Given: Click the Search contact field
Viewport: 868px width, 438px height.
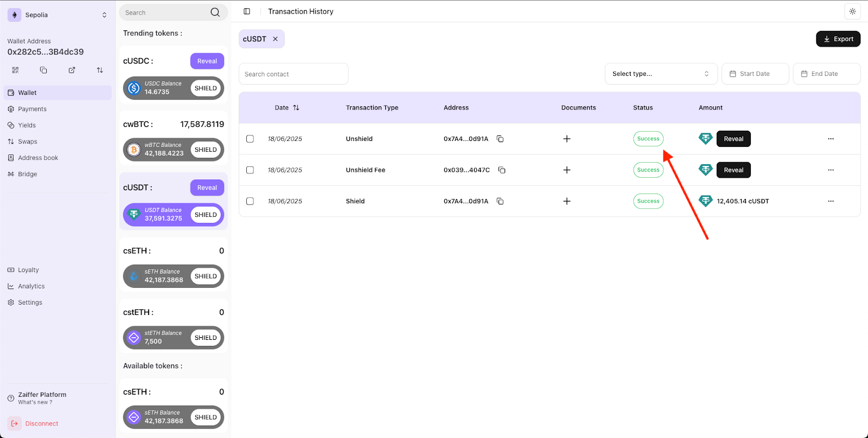Looking at the screenshot, I should click(x=293, y=74).
